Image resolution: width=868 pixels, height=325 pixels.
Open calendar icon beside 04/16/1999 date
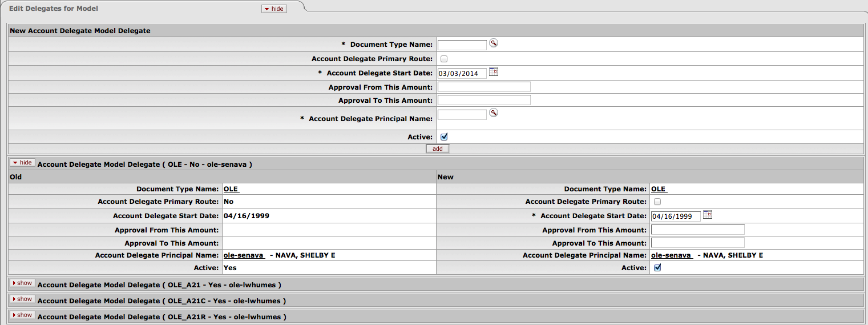(x=708, y=215)
